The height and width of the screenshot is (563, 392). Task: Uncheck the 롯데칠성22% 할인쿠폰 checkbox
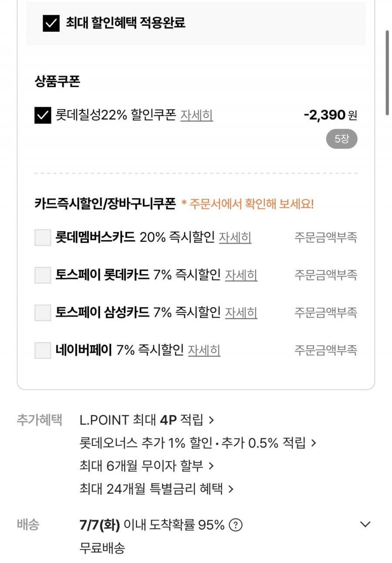pos(43,115)
